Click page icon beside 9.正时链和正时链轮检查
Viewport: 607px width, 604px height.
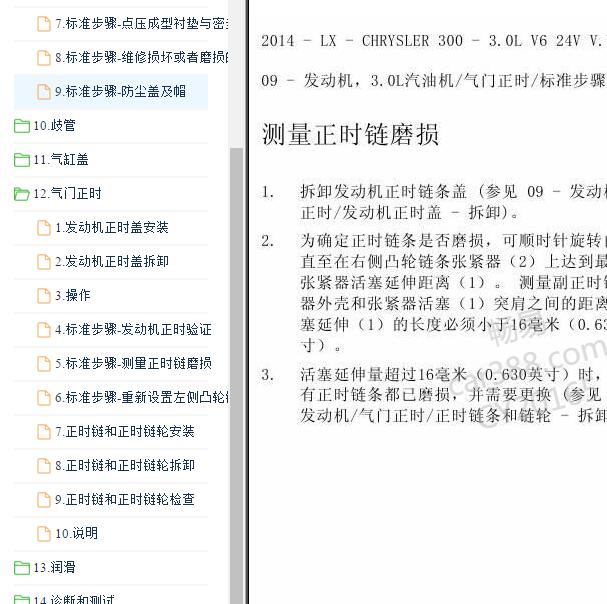coord(44,500)
